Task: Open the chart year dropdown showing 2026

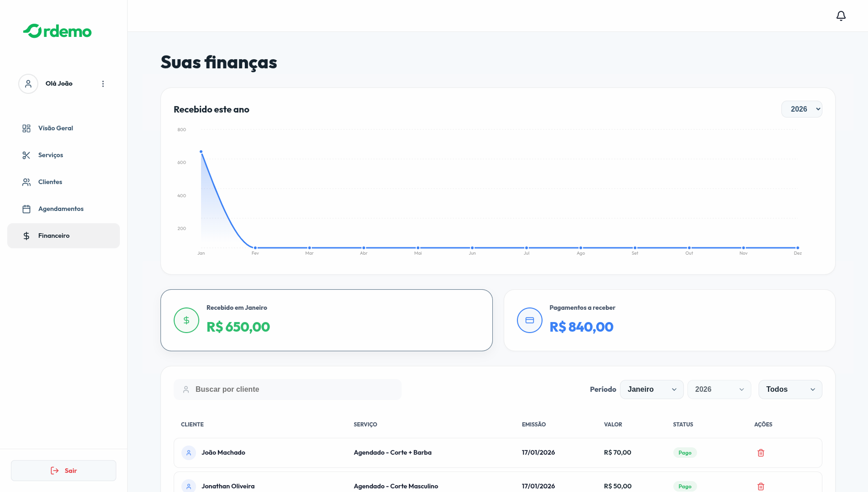Action: point(801,109)
